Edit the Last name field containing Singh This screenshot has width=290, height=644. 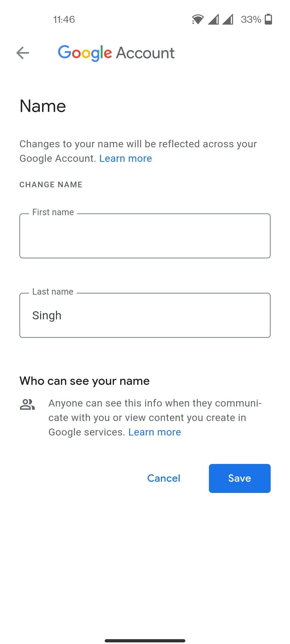145,315
